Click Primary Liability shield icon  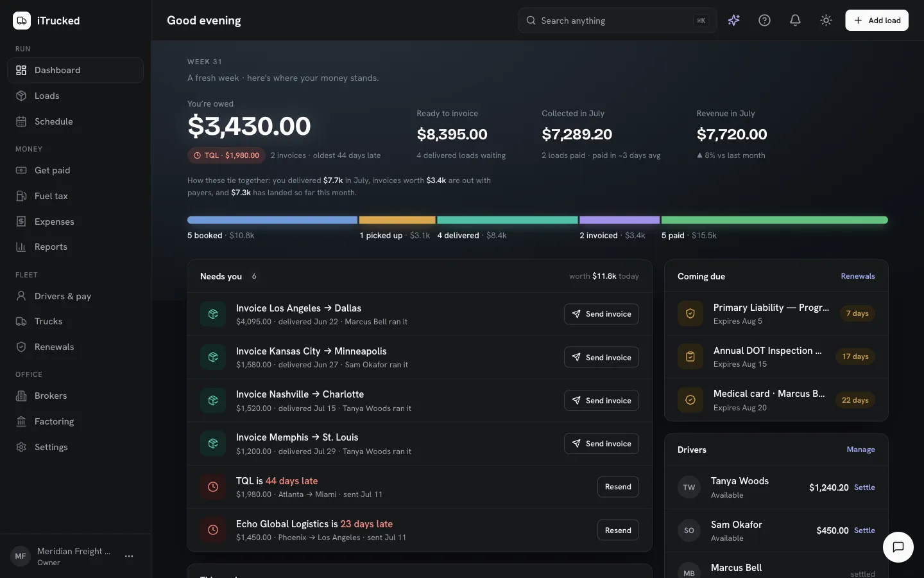[x=690, y=313]
